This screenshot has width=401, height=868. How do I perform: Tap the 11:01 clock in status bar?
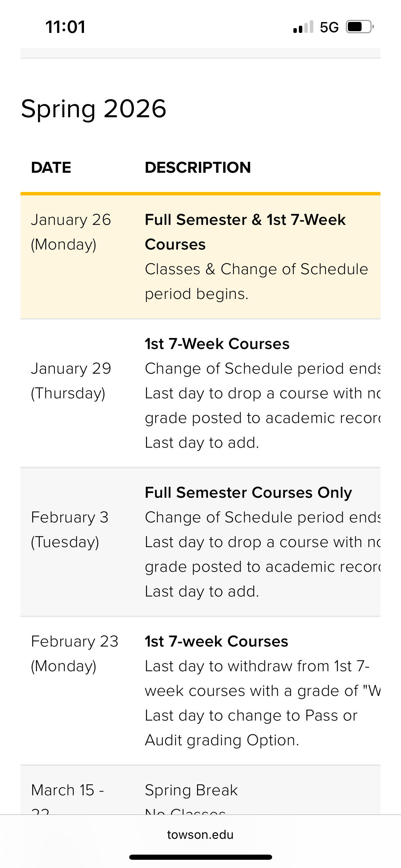tap(65, 27)
